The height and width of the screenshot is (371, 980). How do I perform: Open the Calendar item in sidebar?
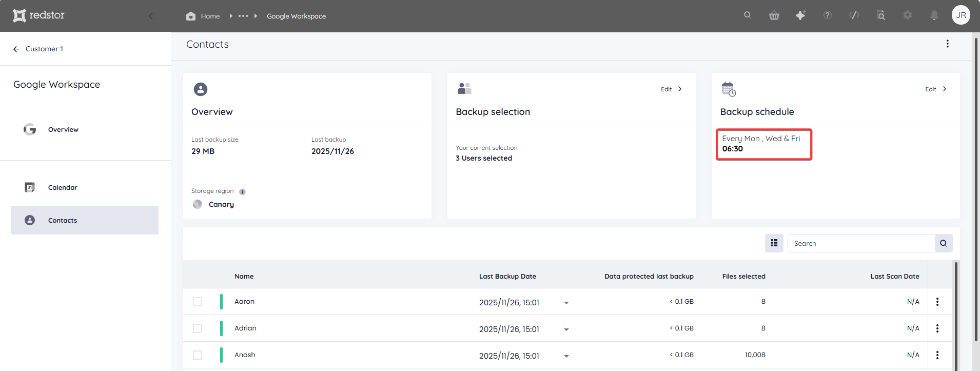(85, 187)
